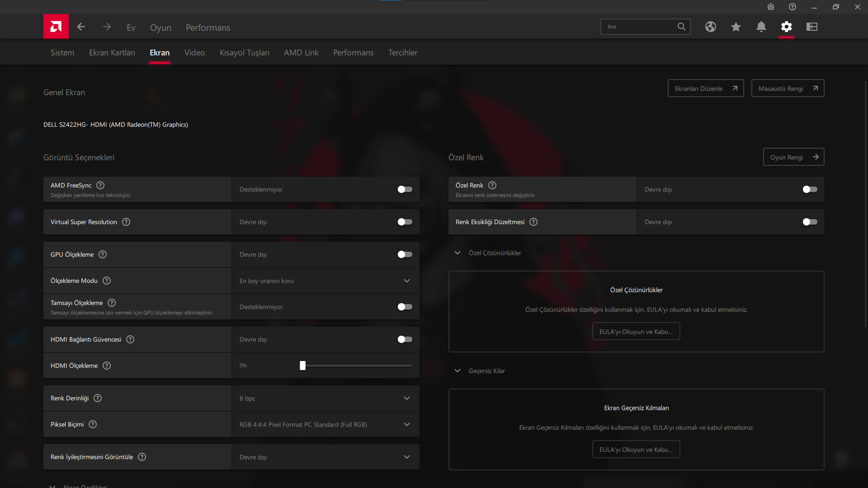Open the notifications bell icon
This screenshot has width=868, height=488.
point(761,27)
